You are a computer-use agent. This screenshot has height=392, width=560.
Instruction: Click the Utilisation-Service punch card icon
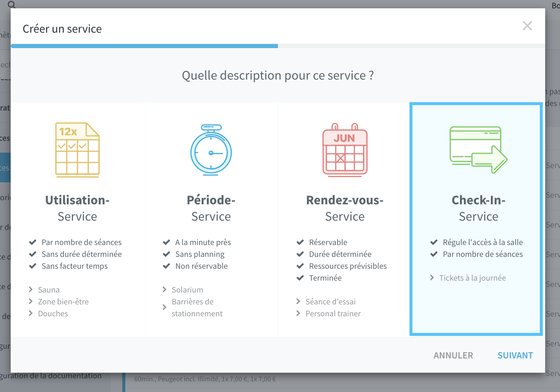pos(77,150)
